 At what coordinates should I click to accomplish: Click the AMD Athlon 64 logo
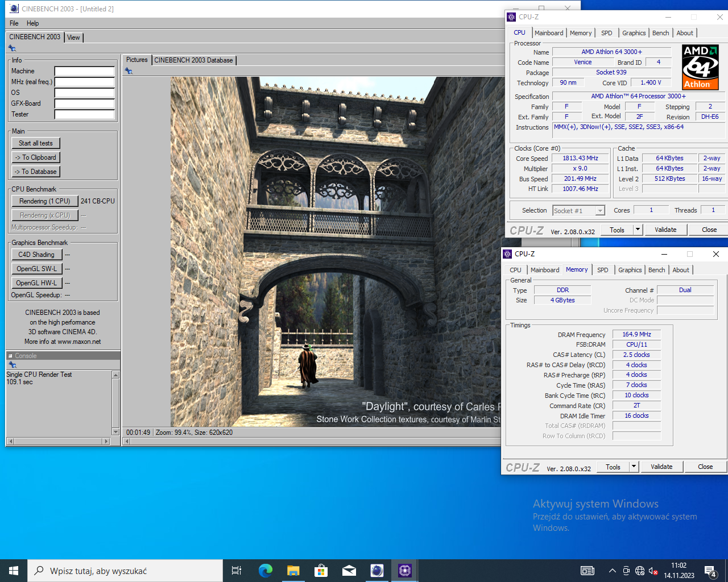[x=700, y=67]
